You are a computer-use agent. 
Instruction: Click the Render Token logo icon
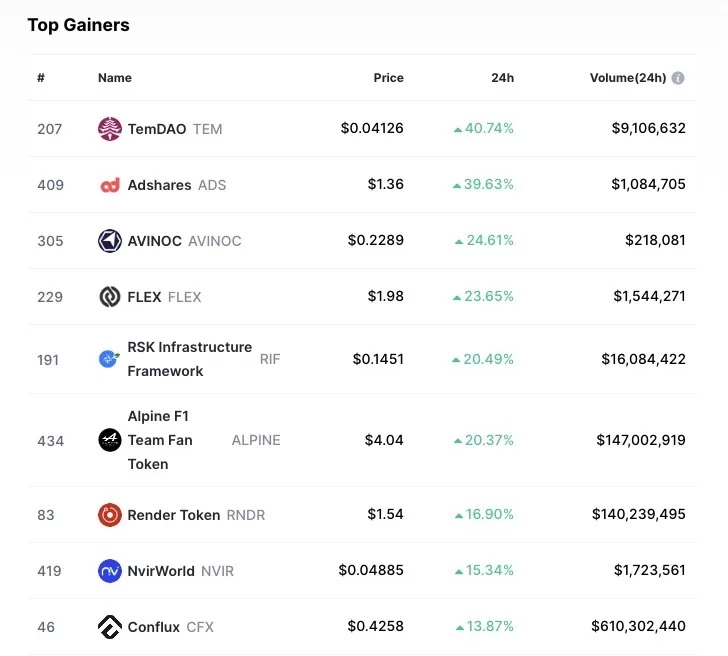(x=110, y=515)
